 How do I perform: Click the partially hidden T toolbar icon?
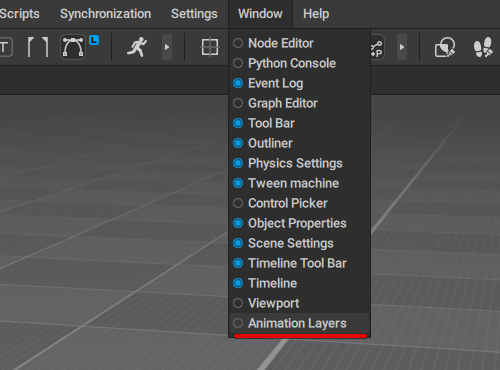click(6, 47)
